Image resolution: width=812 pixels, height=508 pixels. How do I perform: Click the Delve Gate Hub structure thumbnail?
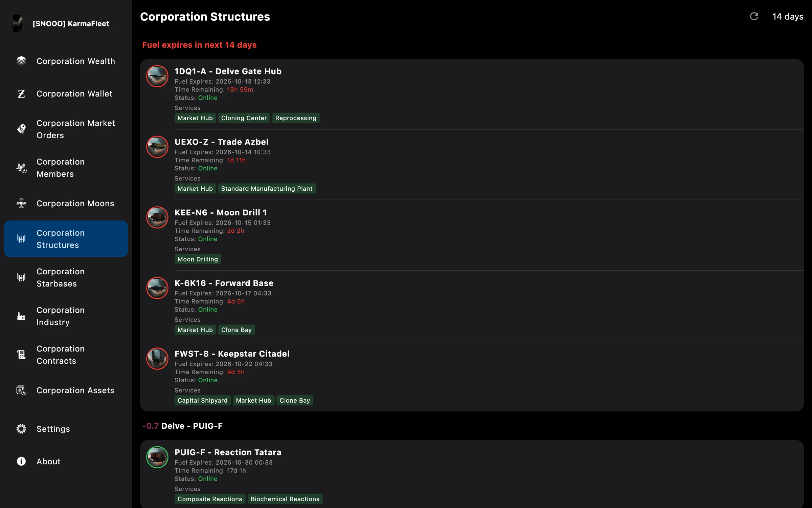pyautogui.click(x=157, y=76)
